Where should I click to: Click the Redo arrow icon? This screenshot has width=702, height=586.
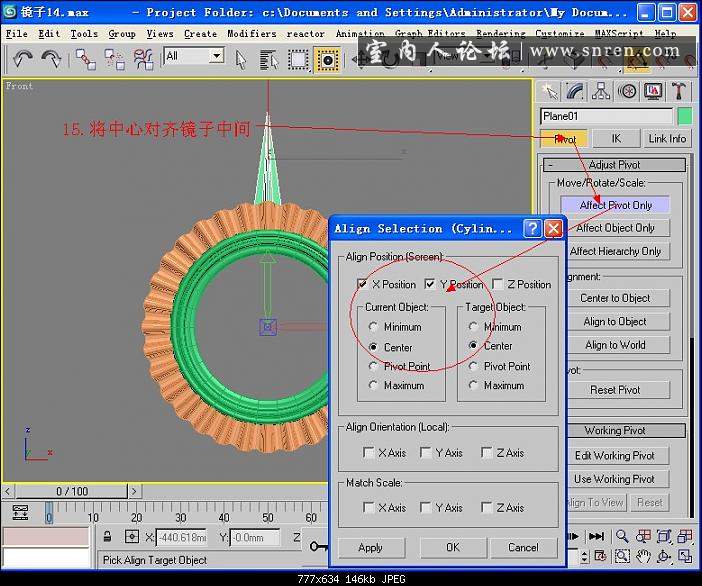pyautogui.click(x=51, y=59)
